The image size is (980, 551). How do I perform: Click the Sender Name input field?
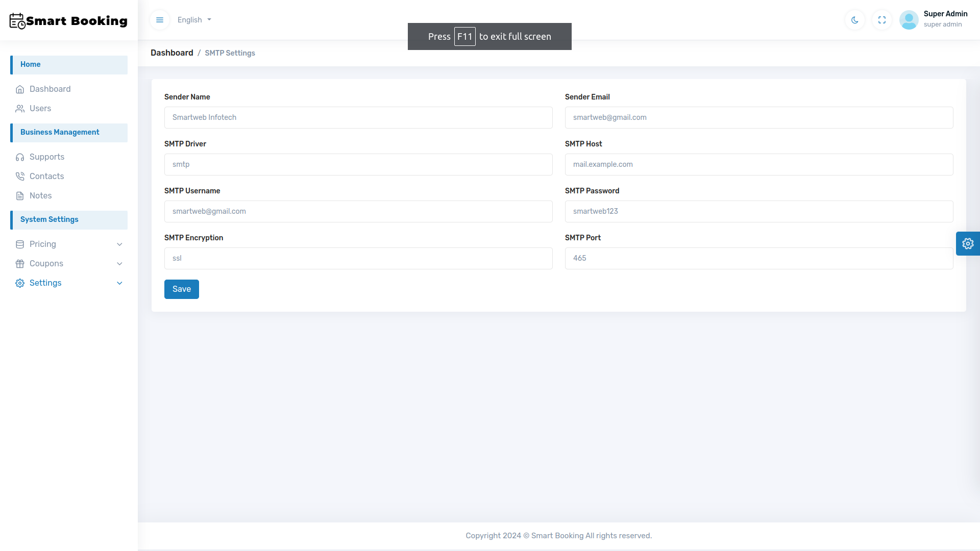click(x=358, y=117)
